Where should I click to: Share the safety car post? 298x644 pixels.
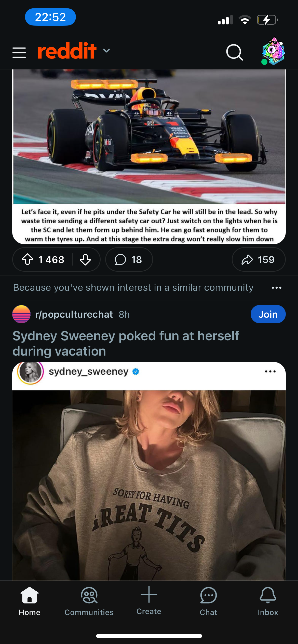258,259
